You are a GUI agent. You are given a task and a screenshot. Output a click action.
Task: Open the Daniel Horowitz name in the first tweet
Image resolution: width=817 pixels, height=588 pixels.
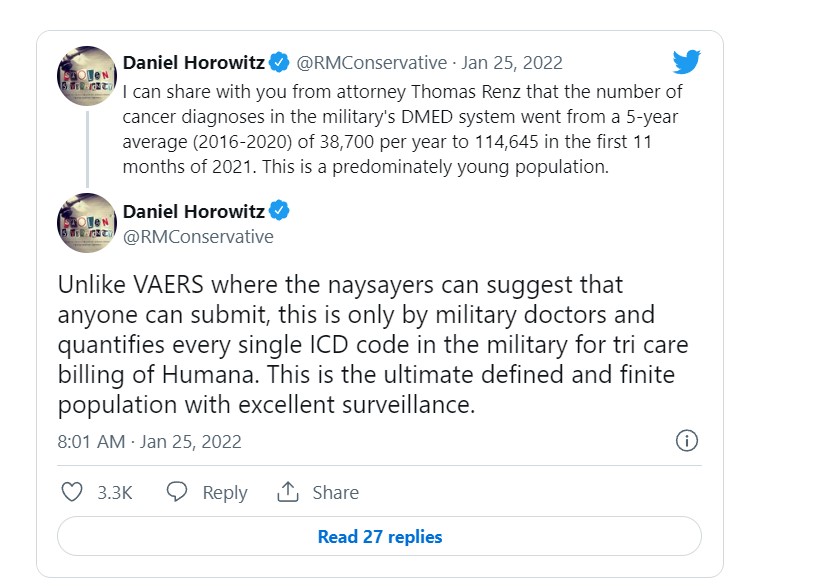(193, 63)
